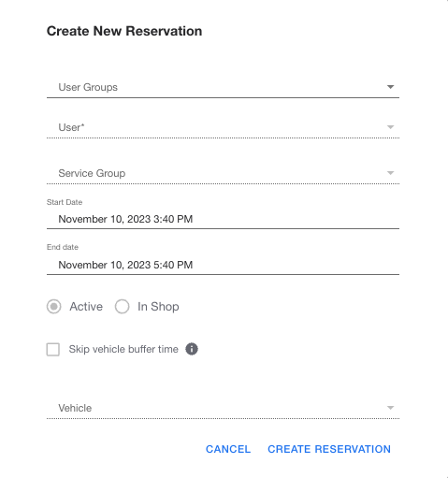The width and height of the screenshot is (448, 478).
Task: Click the Skip vehicle buffer time label
Action: pyautogui.click(x=123, y=349)
